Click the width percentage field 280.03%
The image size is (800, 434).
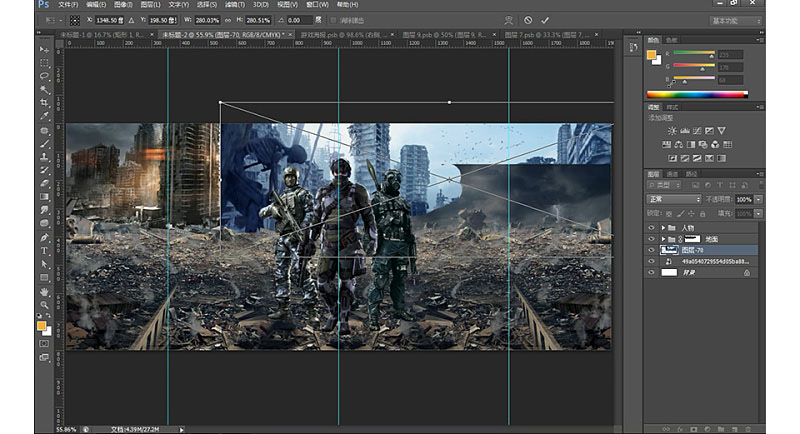[207, 20]
